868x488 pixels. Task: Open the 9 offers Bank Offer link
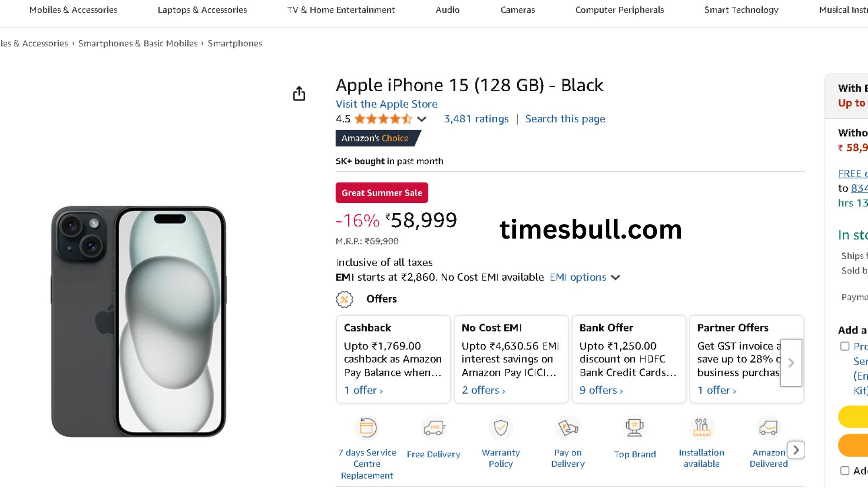601,390
